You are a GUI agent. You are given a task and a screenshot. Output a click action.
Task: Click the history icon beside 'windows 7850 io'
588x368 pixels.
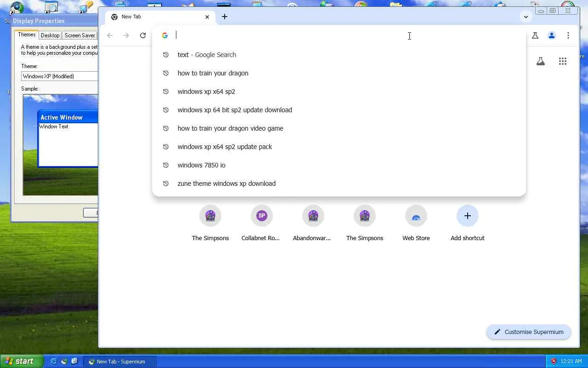coord(166,165)
